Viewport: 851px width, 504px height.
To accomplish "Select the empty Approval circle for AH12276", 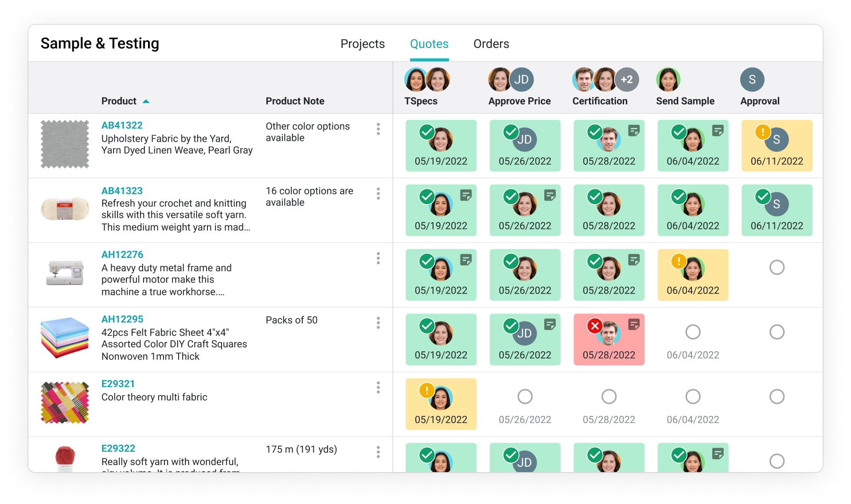I will pyautogui.click(x=777, y=268).
